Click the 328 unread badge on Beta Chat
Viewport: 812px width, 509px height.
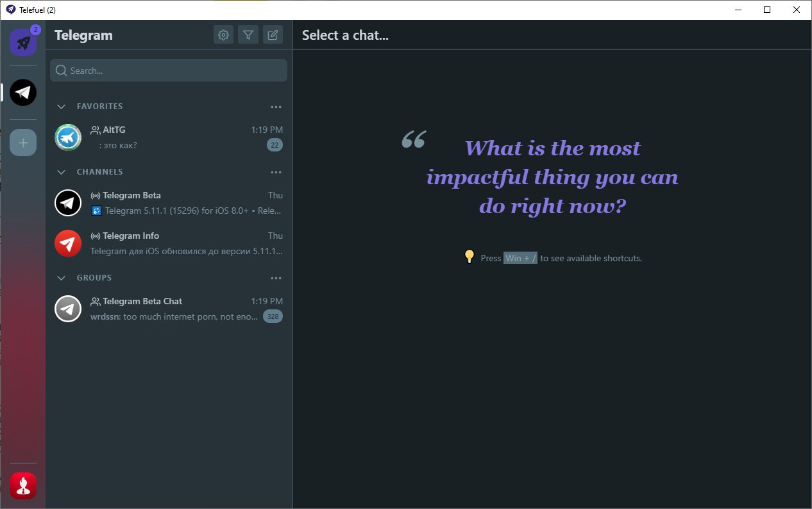click(273, 316)
